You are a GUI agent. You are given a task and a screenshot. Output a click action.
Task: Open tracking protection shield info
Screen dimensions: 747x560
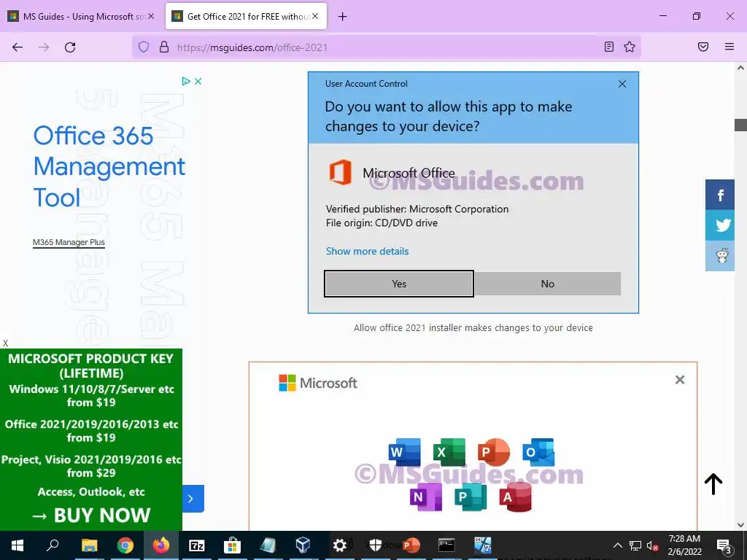pos(144,47)
